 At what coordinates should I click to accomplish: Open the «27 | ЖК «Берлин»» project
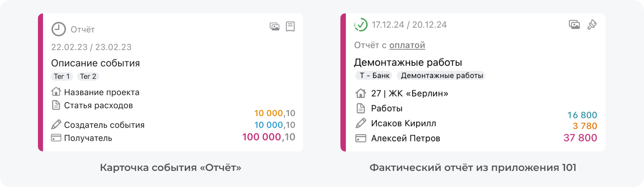coord(409,93)
